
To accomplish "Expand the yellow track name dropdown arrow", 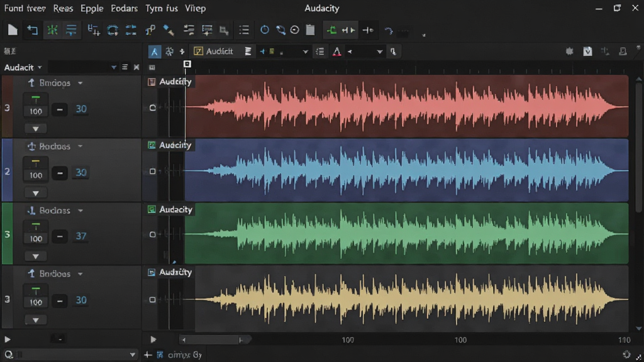I will 80,274.
